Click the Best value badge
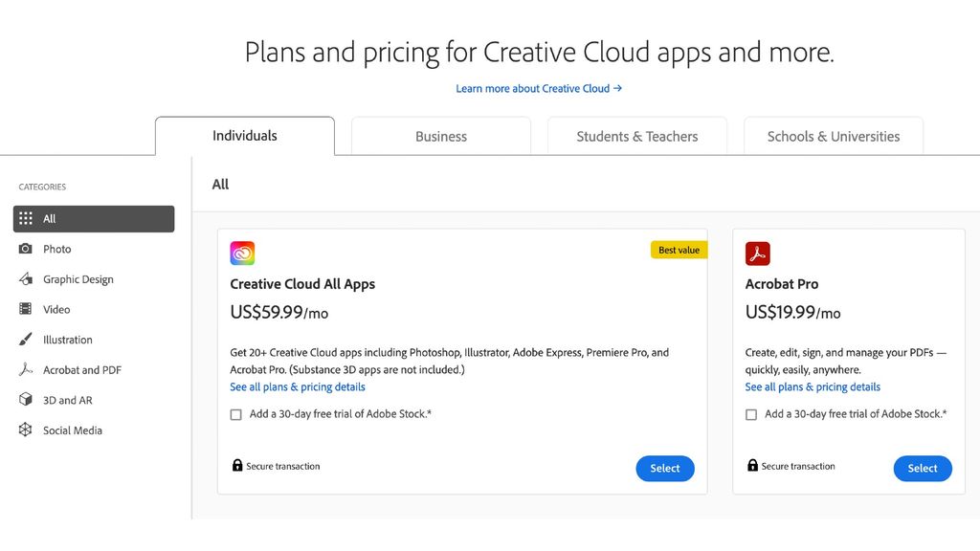Viewport: 980px width, 551px height. pyautogui.click(x=679, y=249)
